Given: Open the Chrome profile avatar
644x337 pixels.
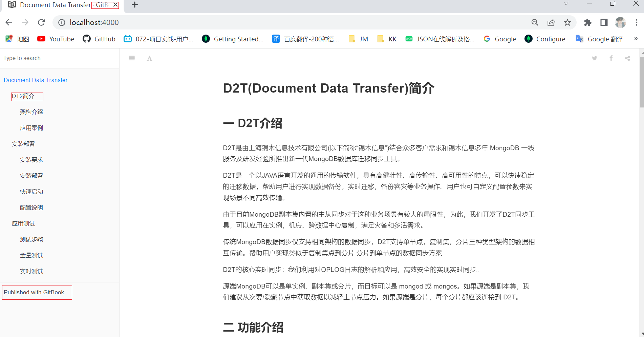Looking at the screenshot, I should click(x=620, y=22).
